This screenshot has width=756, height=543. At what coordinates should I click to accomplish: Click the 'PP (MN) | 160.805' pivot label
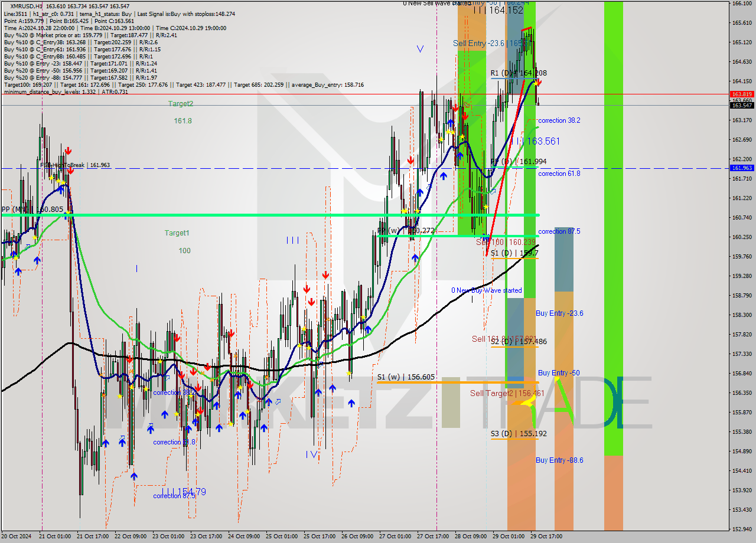pyautogui.click(x=32, y=210)
